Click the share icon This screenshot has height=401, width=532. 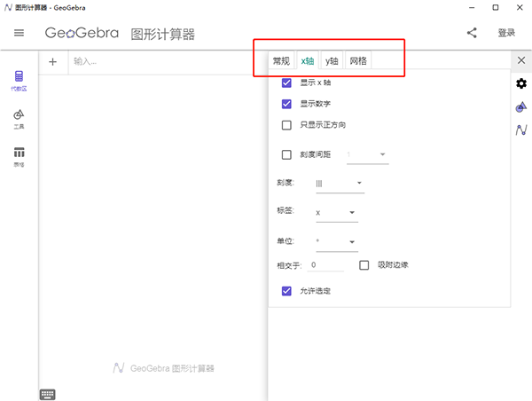point(472,34)
